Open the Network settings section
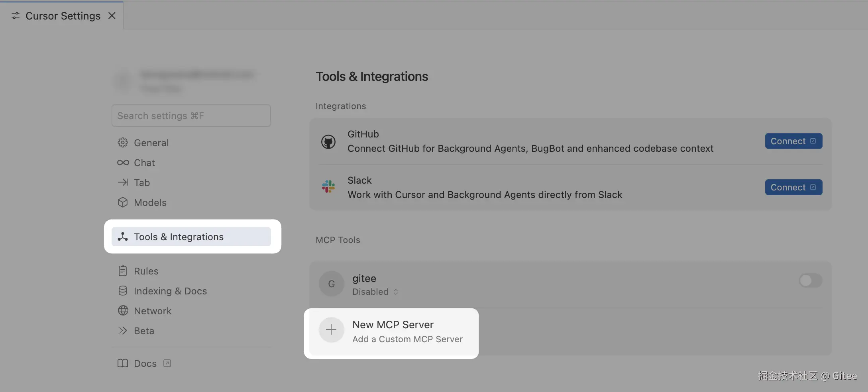Image resolution: width=868 pixels, height=392 pixels. click(191, 311)
